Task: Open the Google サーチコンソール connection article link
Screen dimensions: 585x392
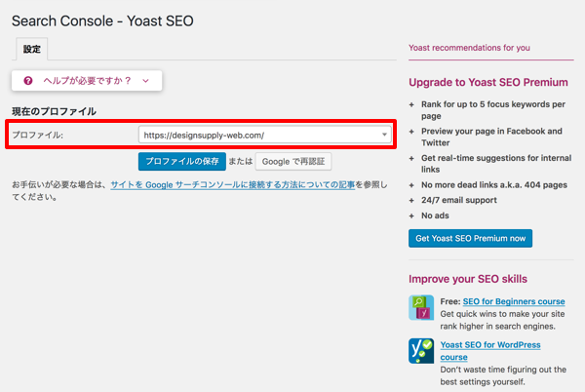Action: click(x=232, y=184)
